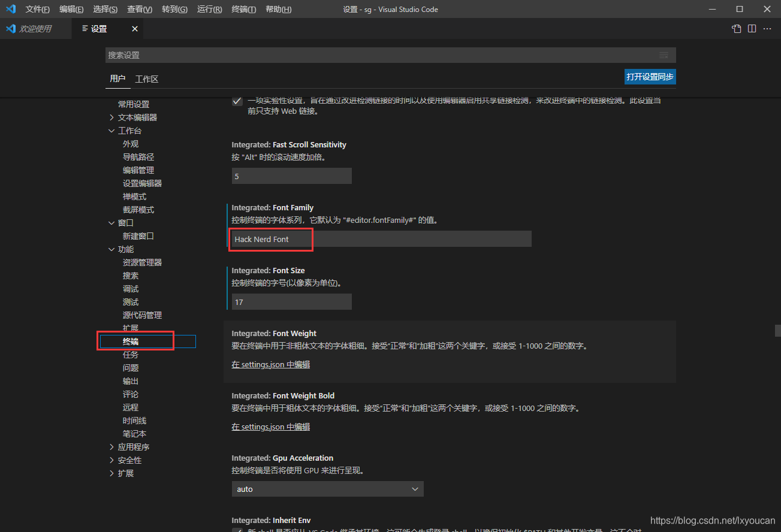Select 任务 in the settings tree
The image size is (781, 532).
coord(131,355)
